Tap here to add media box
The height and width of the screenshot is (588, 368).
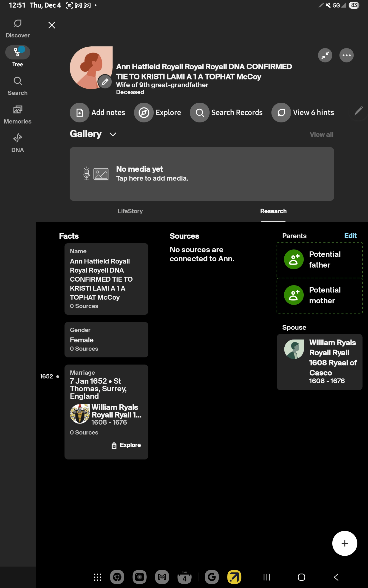201,174
